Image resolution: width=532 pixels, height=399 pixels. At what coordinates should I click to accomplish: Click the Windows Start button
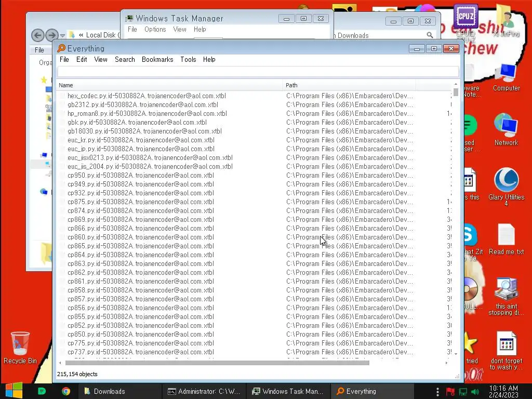(x=14, y=391)
